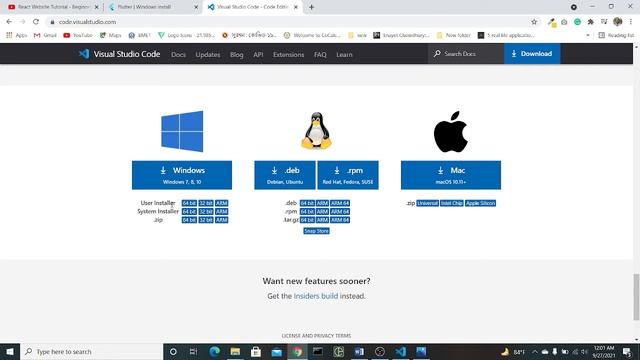Open the Gmail bookmark
Viewport: 640px width, 360px height.
(x=45, y=35)
